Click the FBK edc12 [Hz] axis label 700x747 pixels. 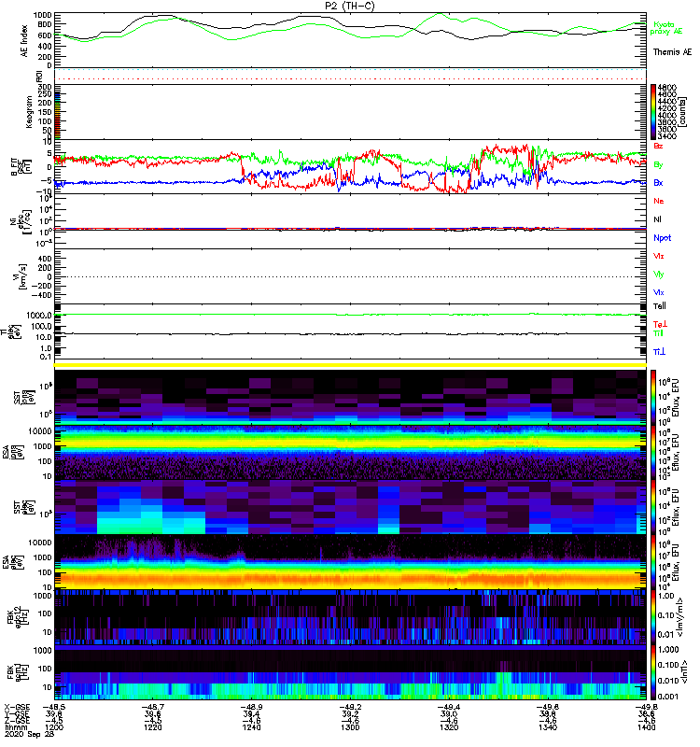point(18,617)
